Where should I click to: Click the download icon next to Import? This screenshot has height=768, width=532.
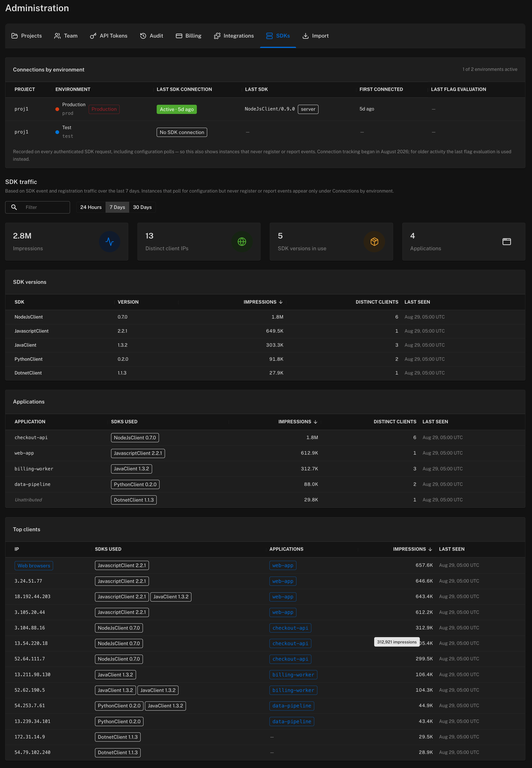point(305,36)
